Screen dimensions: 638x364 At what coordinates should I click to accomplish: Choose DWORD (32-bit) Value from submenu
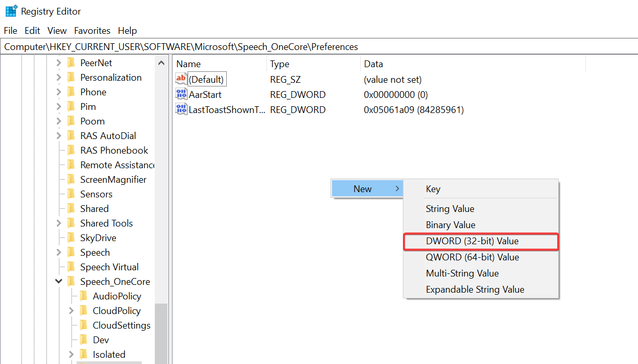(472, 241)
